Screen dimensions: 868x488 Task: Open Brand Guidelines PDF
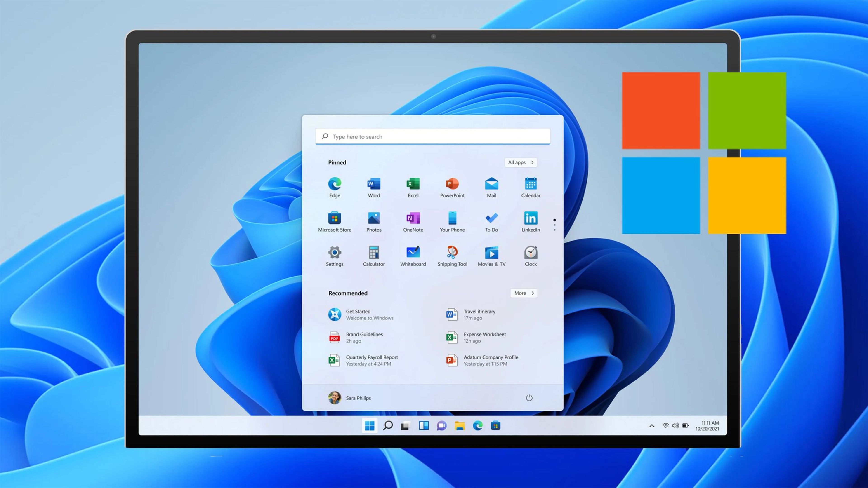point(356,338)
